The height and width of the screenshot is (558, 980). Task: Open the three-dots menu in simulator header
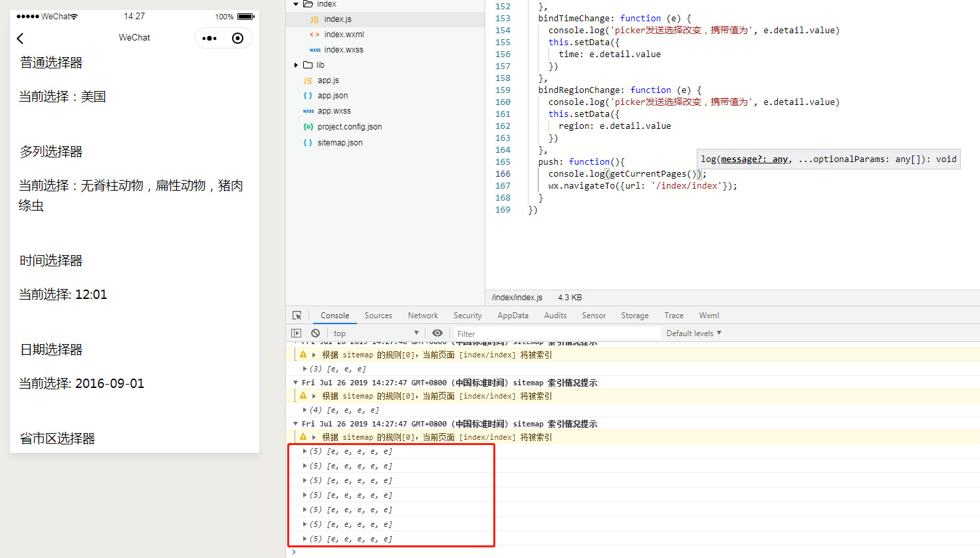[x=209, y=39]
